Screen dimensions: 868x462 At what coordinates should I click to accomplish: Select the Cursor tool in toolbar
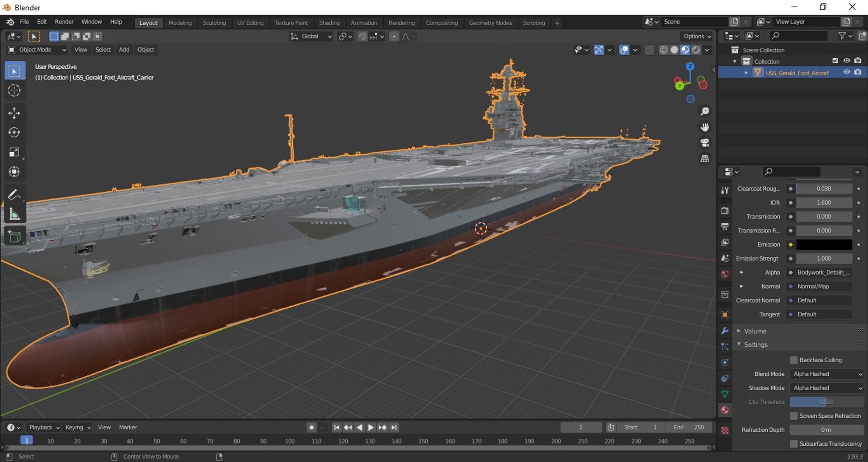coord(14,91)
